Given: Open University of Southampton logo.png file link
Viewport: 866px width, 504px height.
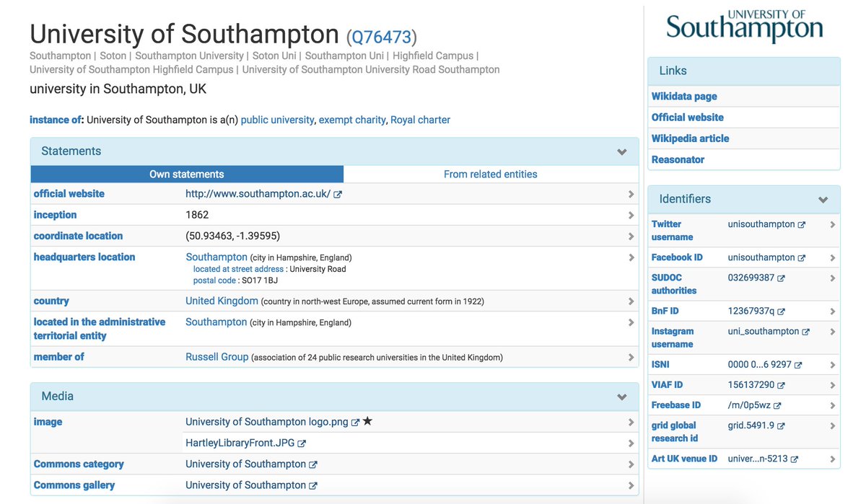Looking at the screenshot, I should (267, 422).
